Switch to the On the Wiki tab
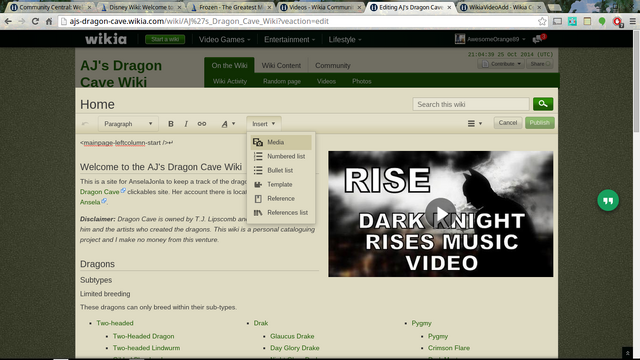 point(229,65)
